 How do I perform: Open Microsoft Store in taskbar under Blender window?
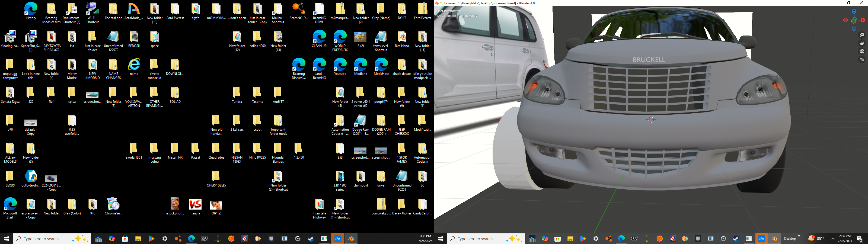click(558, 239)
